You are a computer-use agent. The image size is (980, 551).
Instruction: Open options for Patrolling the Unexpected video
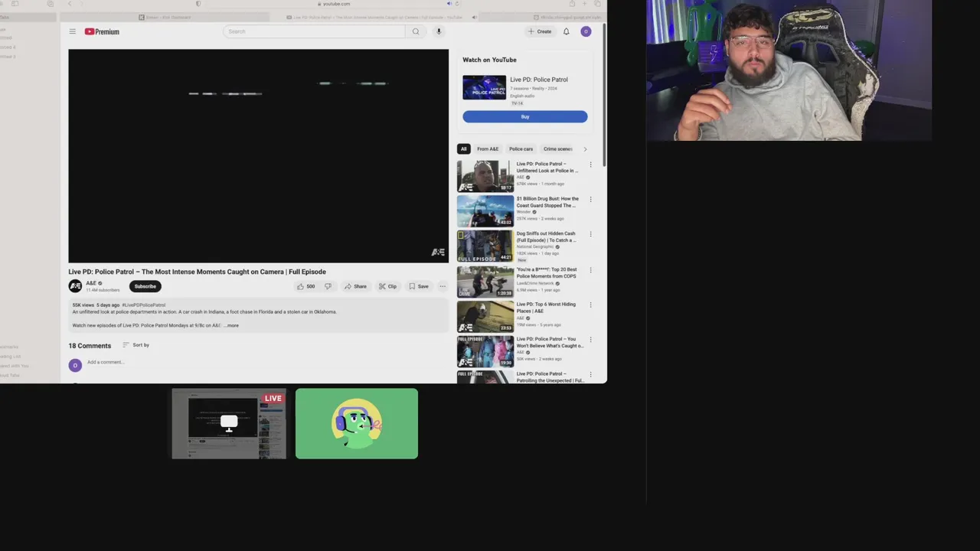point(590,375)
